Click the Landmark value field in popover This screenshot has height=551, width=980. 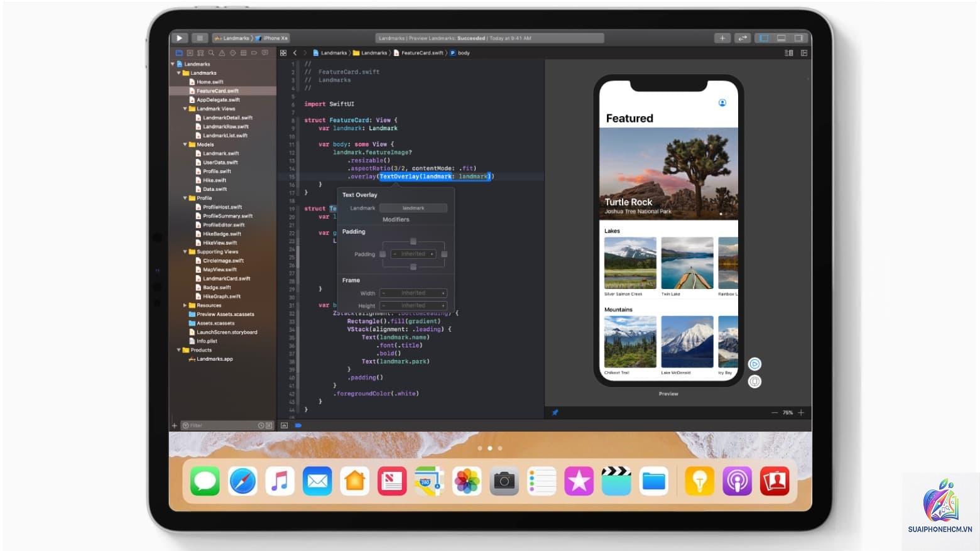[x=413, y=208]
